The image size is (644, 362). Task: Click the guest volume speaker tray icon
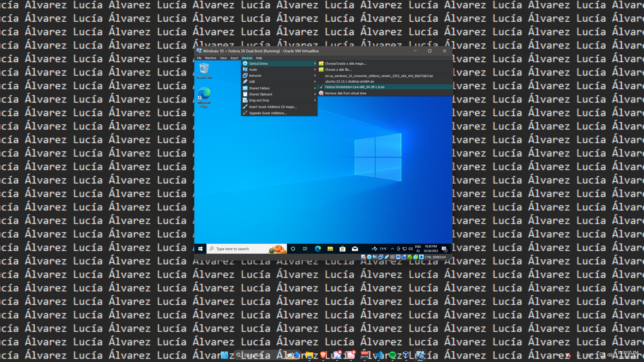411,249
